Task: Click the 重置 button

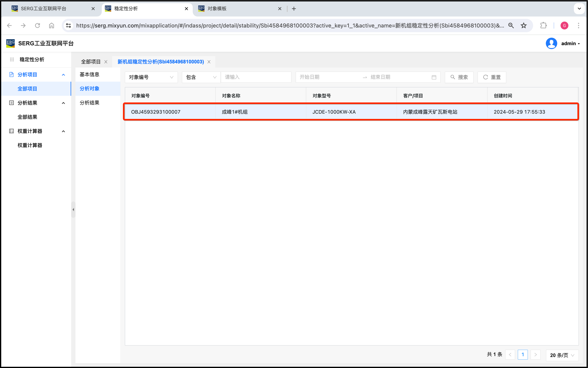Action: pos(492,77)
